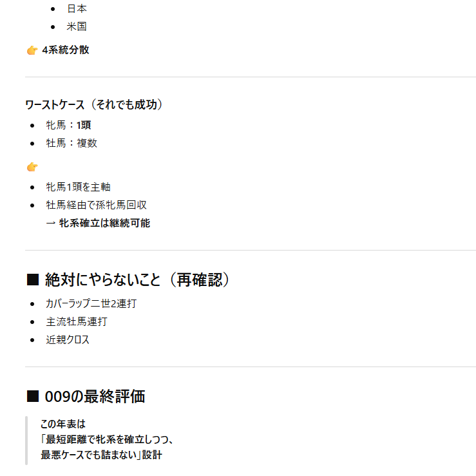Click the bold text 4系統分散
Screen dimensions: 476x476
point(66,50)
